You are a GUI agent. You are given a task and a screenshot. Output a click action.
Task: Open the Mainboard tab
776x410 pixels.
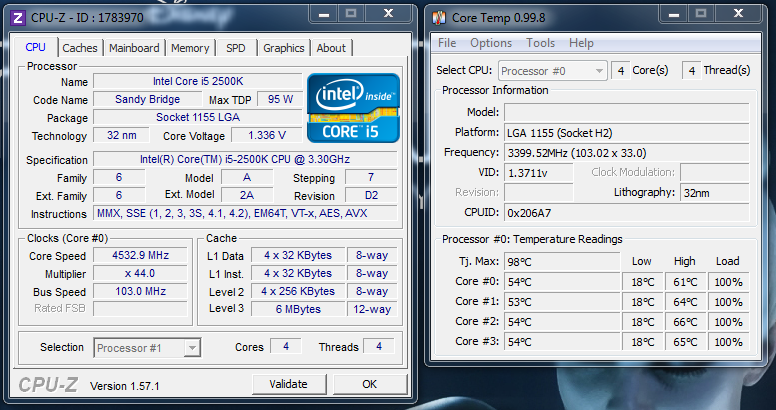[134, 48]
